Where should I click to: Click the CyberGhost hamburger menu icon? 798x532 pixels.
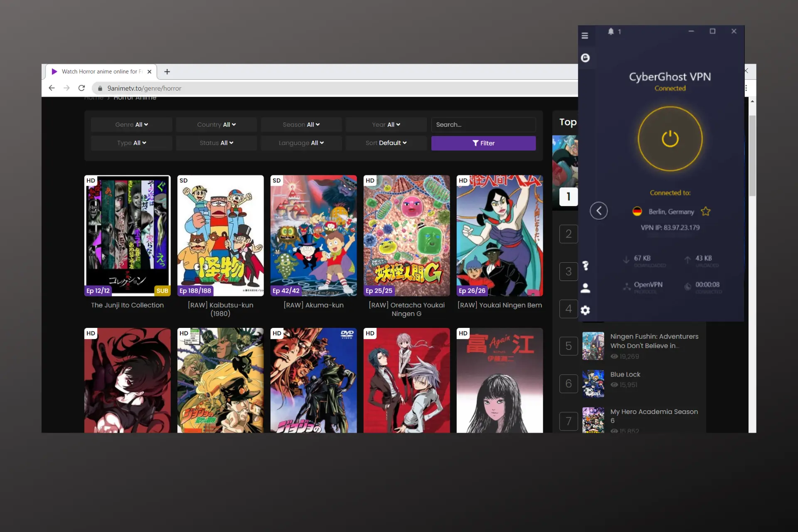pyautogui.click(x=585, y=35)
